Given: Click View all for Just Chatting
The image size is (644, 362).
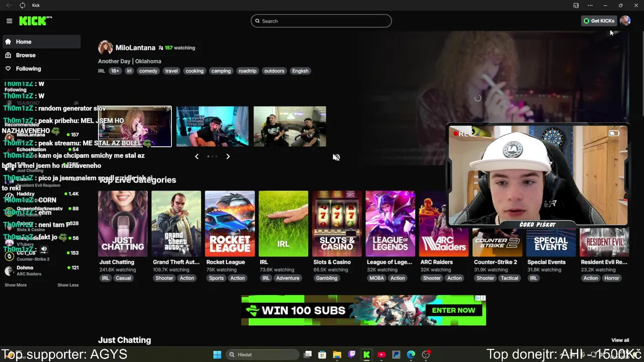Looking at the screenshot, I should [620, 340].
